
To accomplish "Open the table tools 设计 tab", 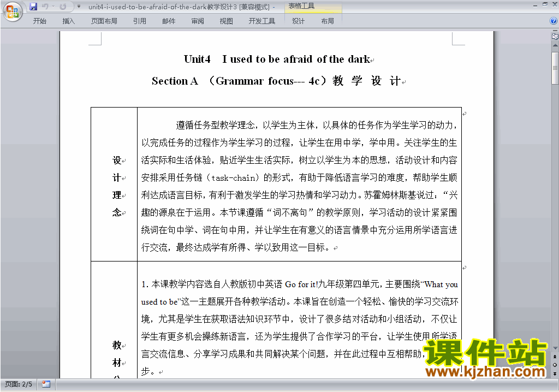I will click(298, 21).
